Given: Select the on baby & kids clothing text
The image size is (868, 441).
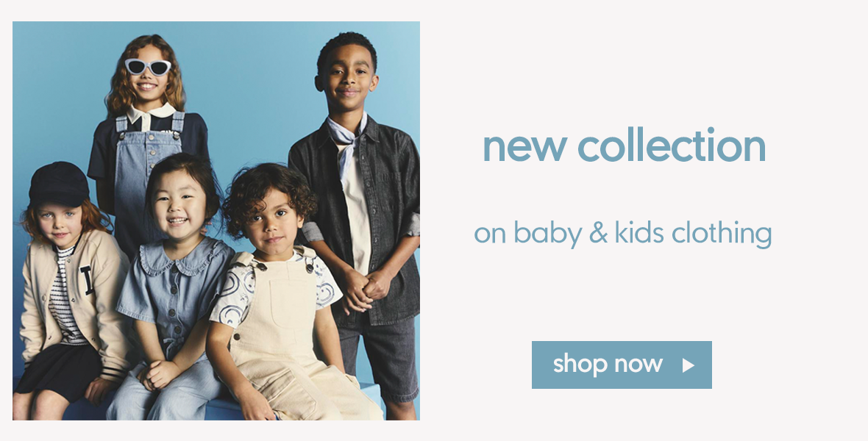Looking at the screenshot, I should pyautogui.click(x=623, y=233).
